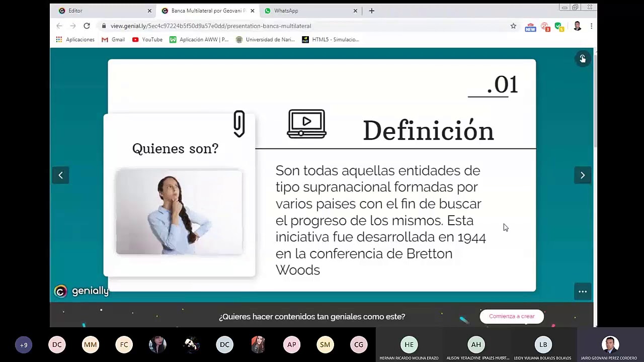The image size is (644, 362).
Task: Click the browser back arrow
Action: click(x=59, y=26)
